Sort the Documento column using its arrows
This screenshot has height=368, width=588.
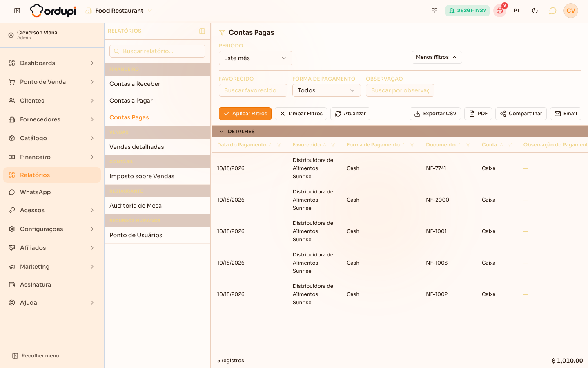460,145
